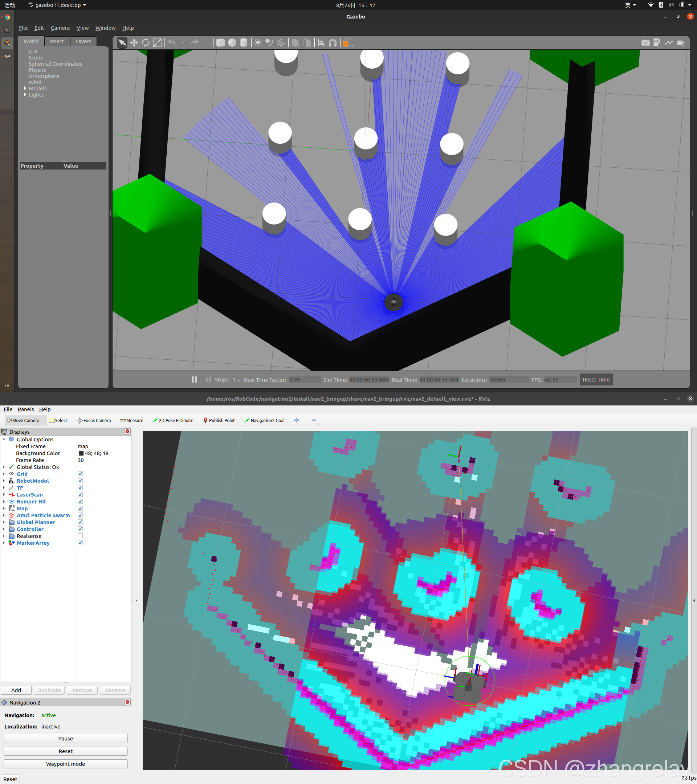Open the Camera menu in Gazebo

click(60, 28)
